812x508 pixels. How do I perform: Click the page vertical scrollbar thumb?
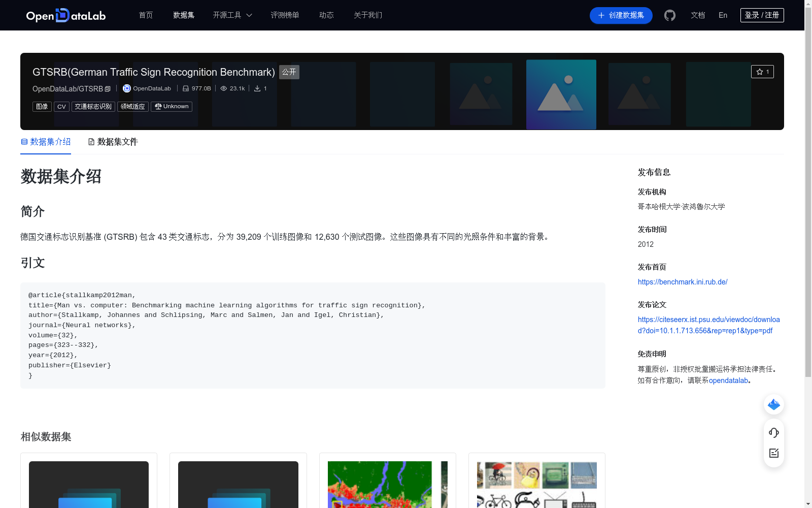(808, 192)
